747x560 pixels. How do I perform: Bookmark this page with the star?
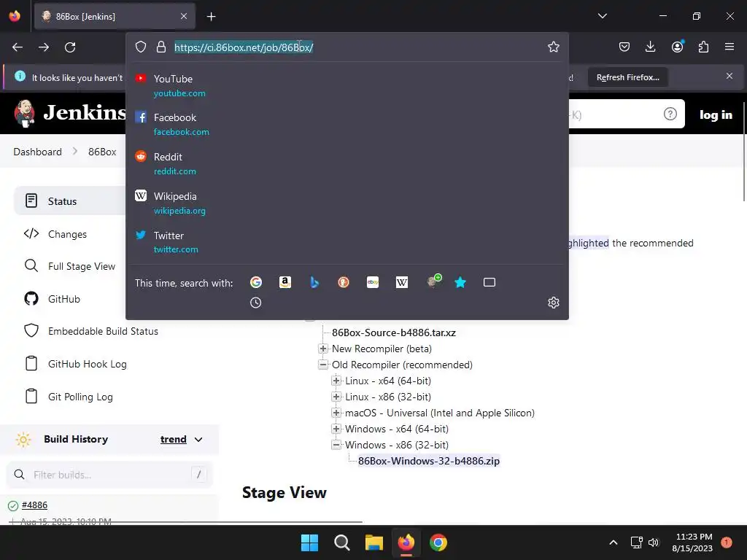click(553, 47)
